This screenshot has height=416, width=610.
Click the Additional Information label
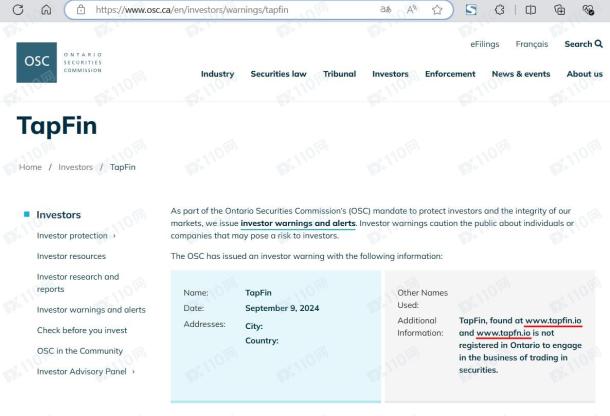[420, 327]
